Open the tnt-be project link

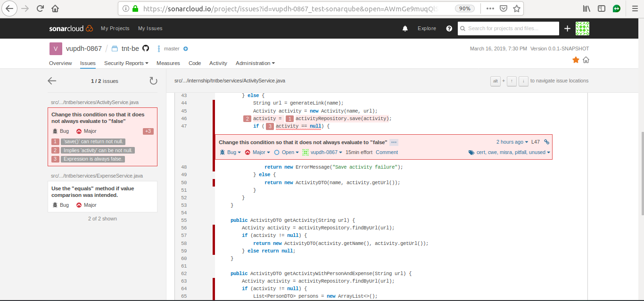(x=130, y=49)
